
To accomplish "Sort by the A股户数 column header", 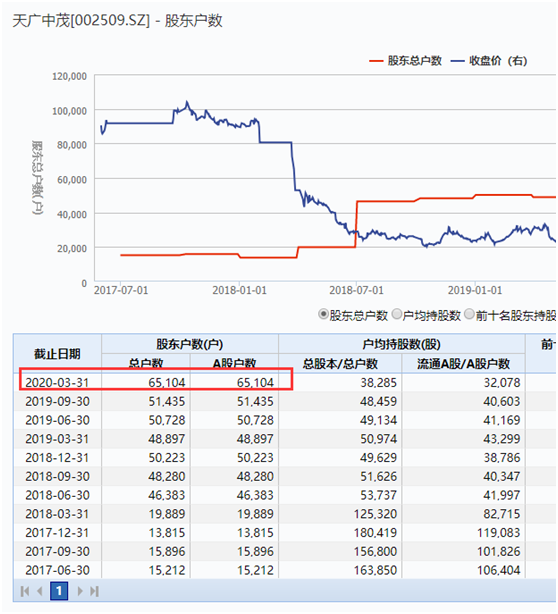I will coord(234,364).
